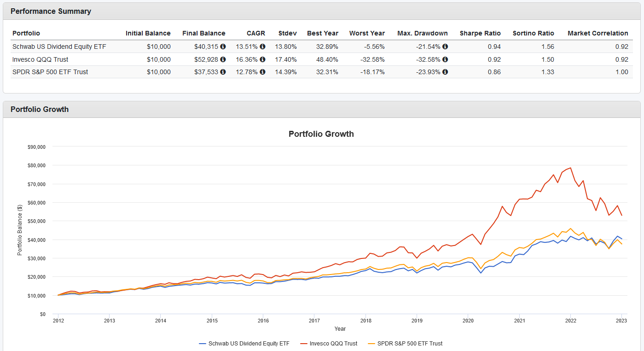The height and width of the screenshot is (351, 644).
Task: Click info icon next to 12.78% CAGR
Action: click(x=262, y=72)
